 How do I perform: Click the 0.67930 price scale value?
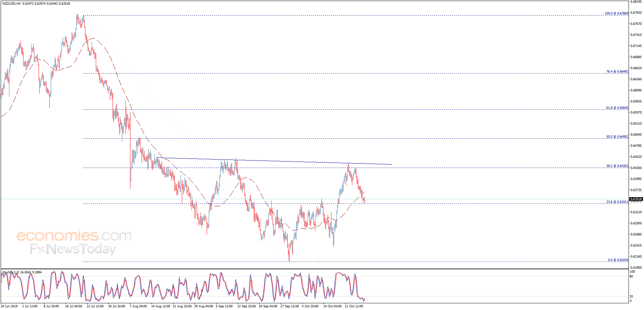pos(635,13)
